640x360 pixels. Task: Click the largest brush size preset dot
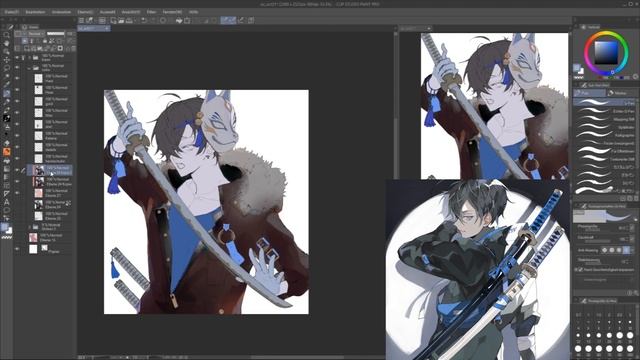pos(630,349)
